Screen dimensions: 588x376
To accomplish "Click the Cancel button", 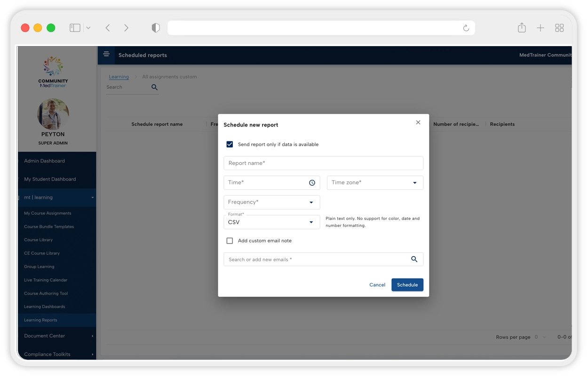I will (x=377, y=285).
